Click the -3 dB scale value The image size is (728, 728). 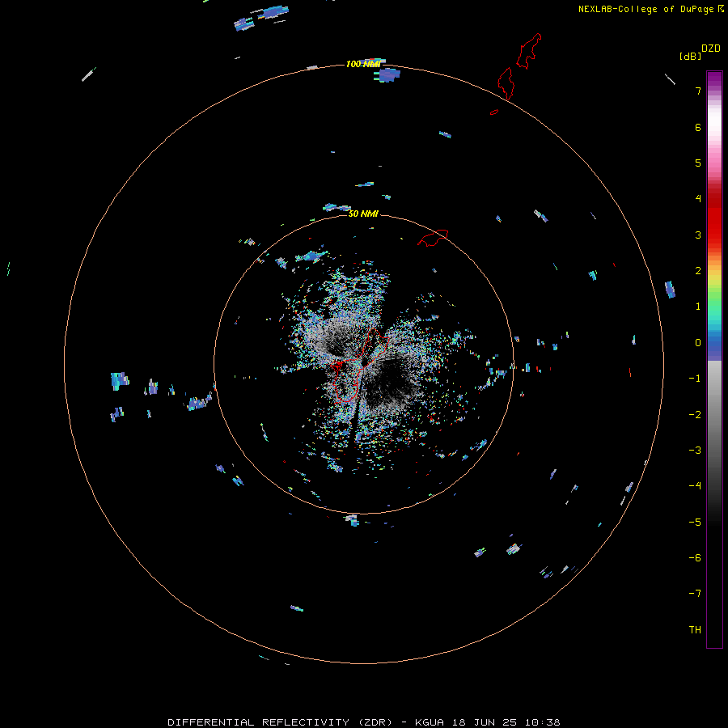pos(695,451)
